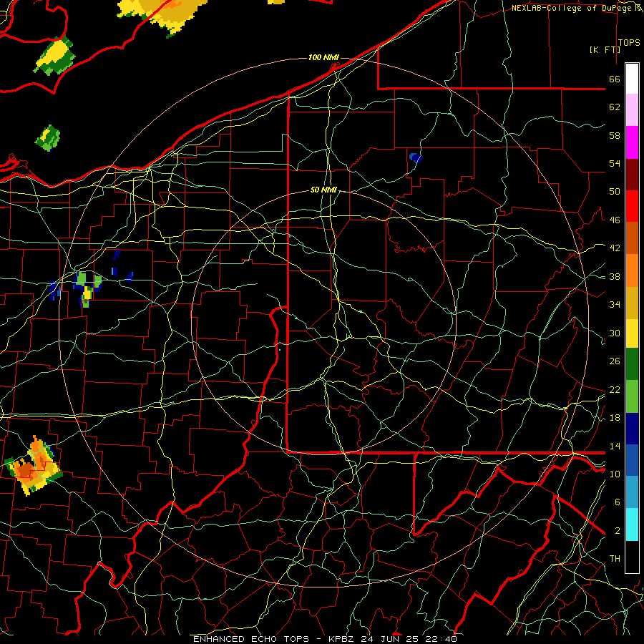Image resolution: width=644 pixels, height=644 pixels.
Task: Click the '18' legend value
Action: pyautogui.click(x=615, y=417)
